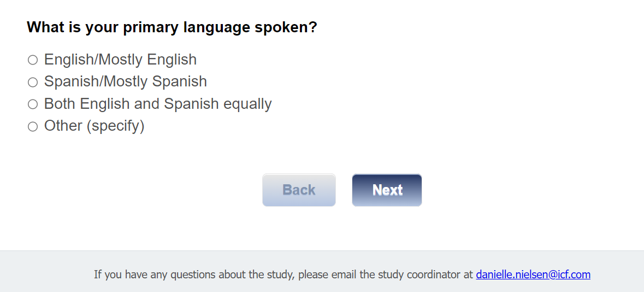Choose "Both English and Spanish equally" radio button
This screenshot has height=292, width=644.
[33, 104]
